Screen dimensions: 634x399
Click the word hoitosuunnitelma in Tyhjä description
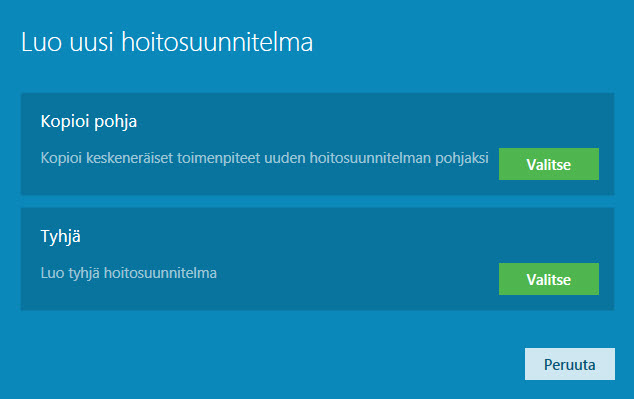(x=160, y=273)
